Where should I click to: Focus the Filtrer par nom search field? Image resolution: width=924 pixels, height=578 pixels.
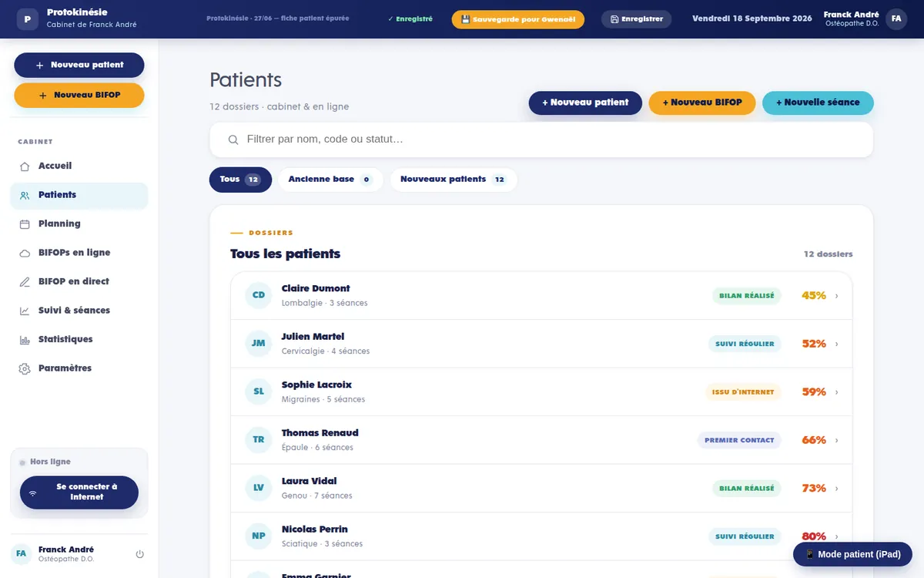(x=541, y=139)
